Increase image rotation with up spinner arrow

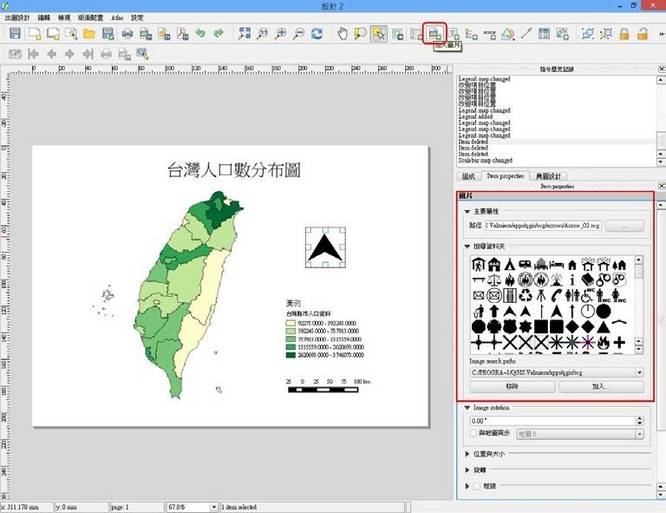click(x=640, y=418)
